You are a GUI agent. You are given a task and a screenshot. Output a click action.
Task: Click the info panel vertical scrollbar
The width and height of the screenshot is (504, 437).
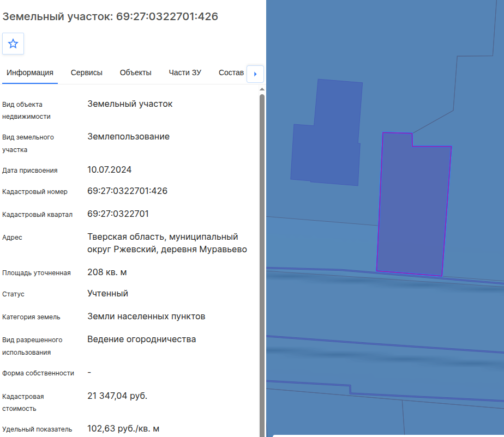[x=262, y=265]
